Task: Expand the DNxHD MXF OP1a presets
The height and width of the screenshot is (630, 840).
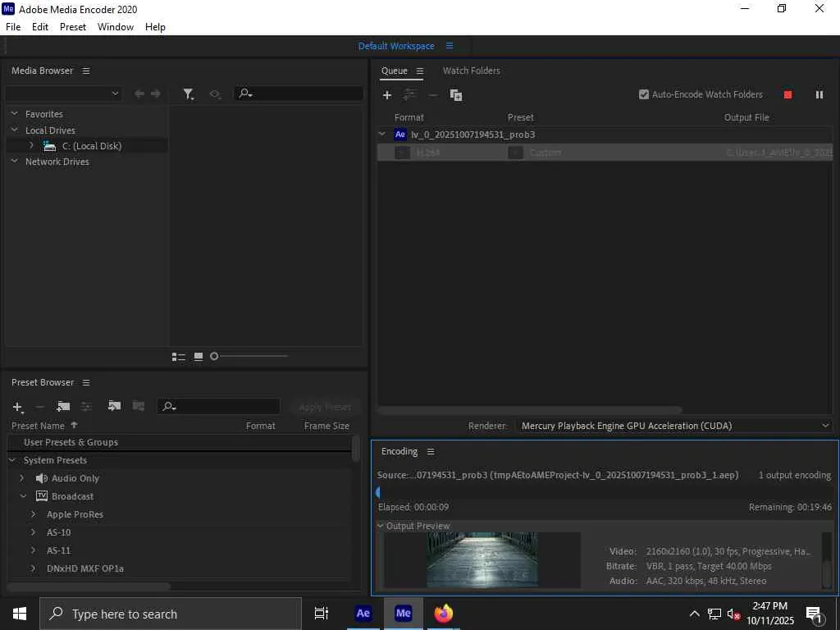Action: tap(34, 568)
